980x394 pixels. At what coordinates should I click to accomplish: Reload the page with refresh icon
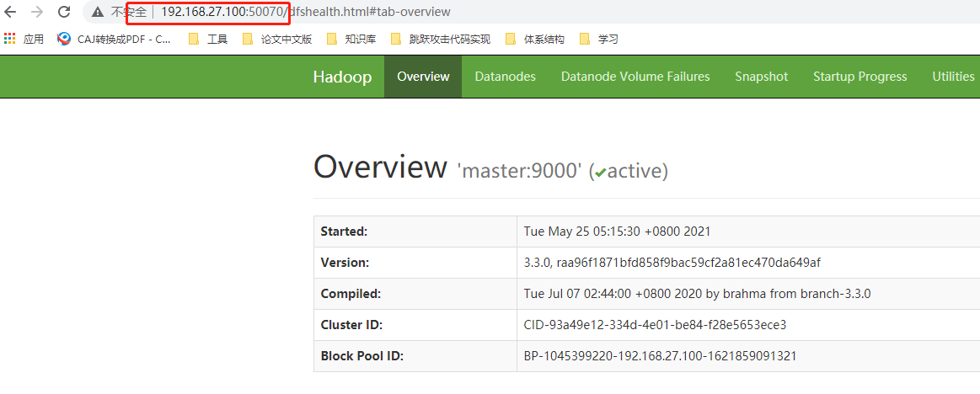pos(64,11)
